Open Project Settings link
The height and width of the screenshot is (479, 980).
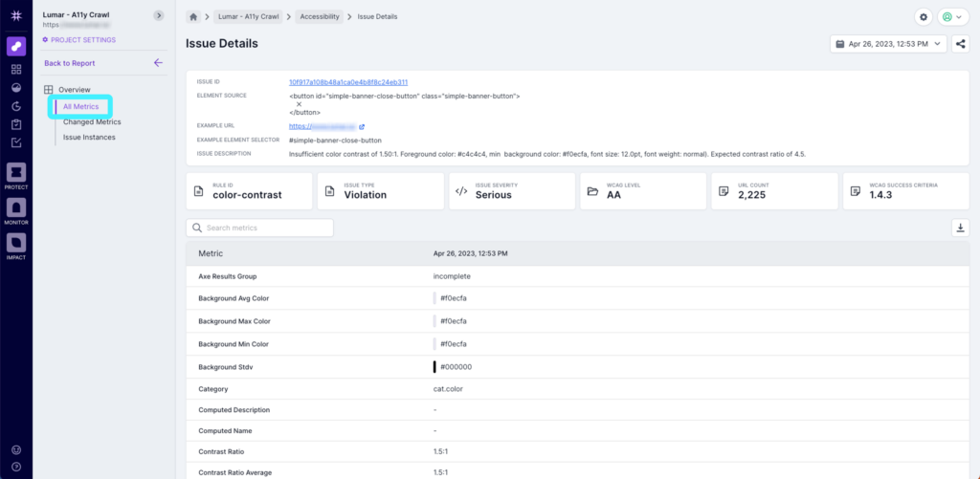click(x=78, y=40)
